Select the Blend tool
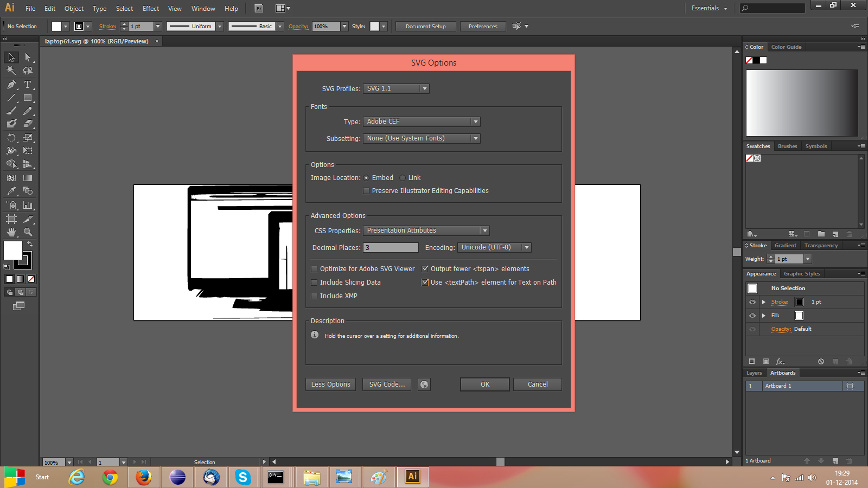The image size is (868, 488). click(x=28, y=191)
